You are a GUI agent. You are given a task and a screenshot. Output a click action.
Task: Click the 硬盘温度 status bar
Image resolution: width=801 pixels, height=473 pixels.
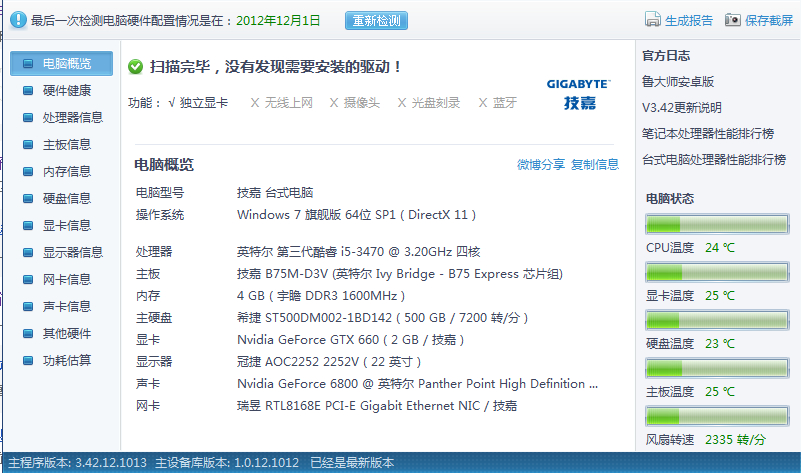(717, 320)
